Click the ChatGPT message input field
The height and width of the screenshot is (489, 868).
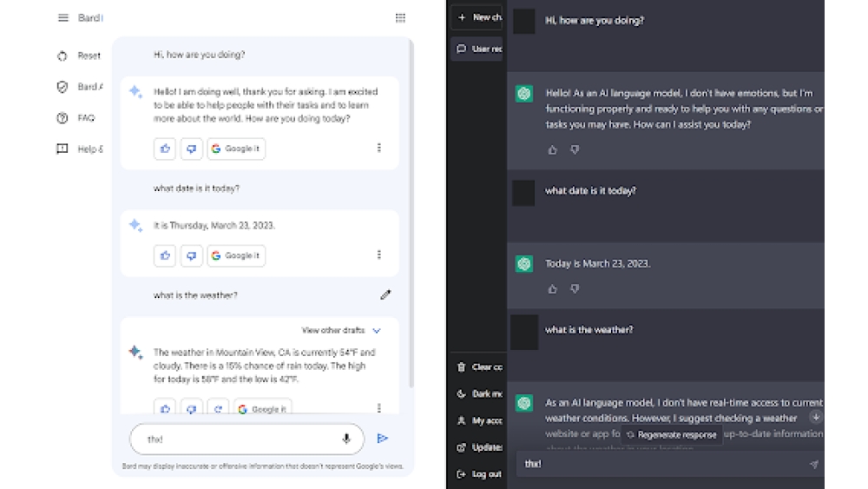[668, 464]
